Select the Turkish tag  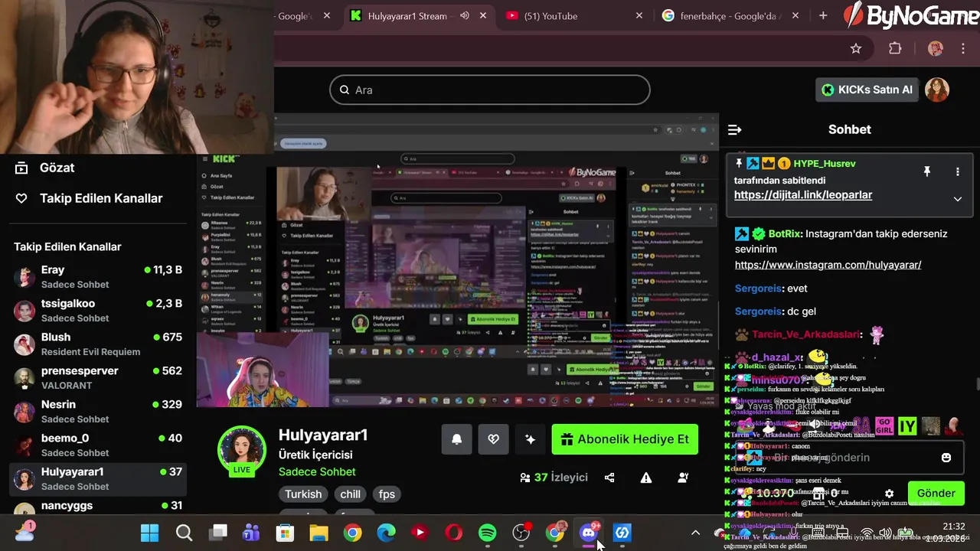click(x=303, y=494)
